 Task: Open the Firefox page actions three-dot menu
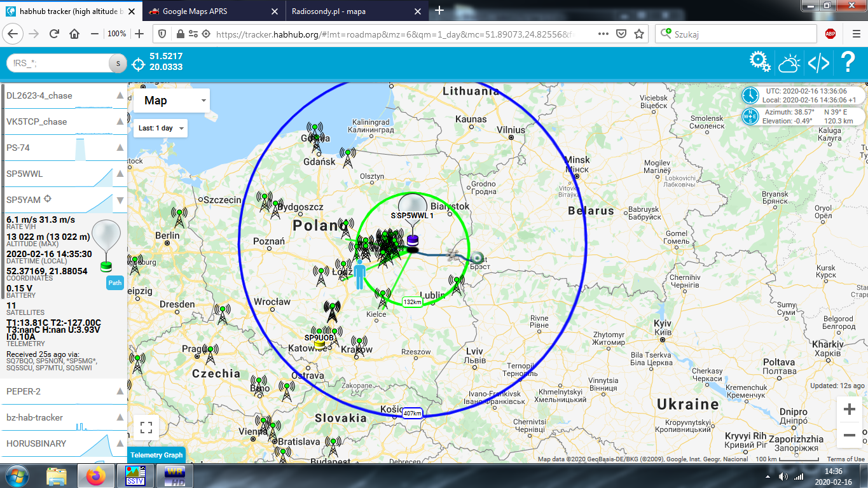pos(603,34)
